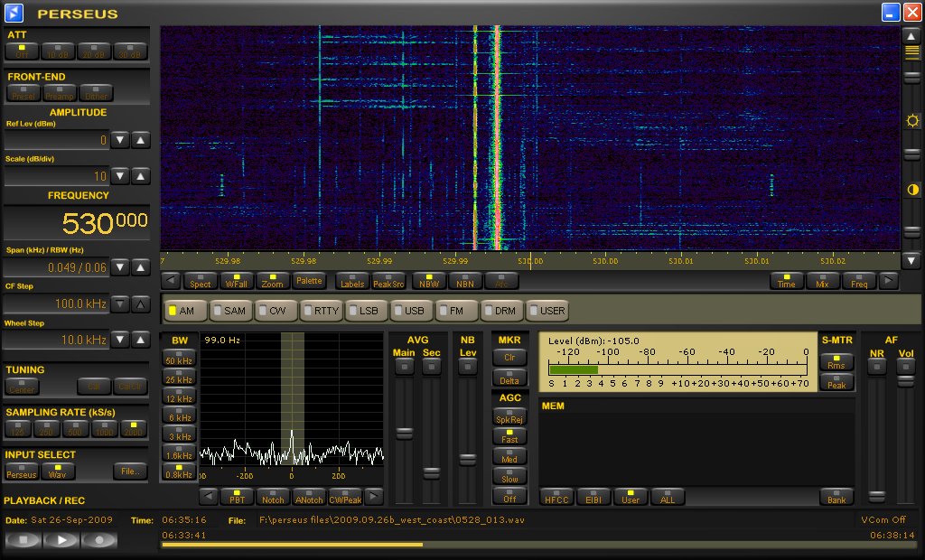Click the left arrow next to PBT

[209, 497]
